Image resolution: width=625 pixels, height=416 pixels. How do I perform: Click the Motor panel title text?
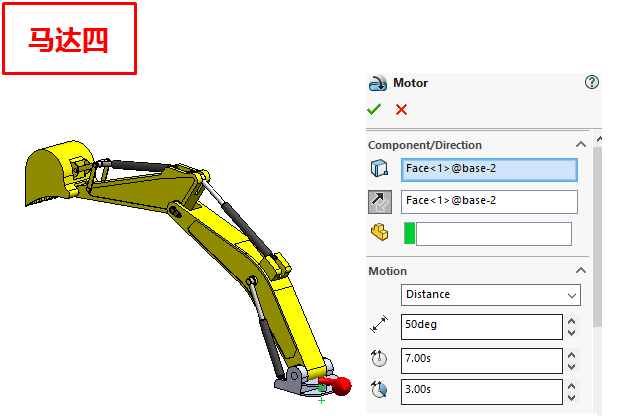410,83
